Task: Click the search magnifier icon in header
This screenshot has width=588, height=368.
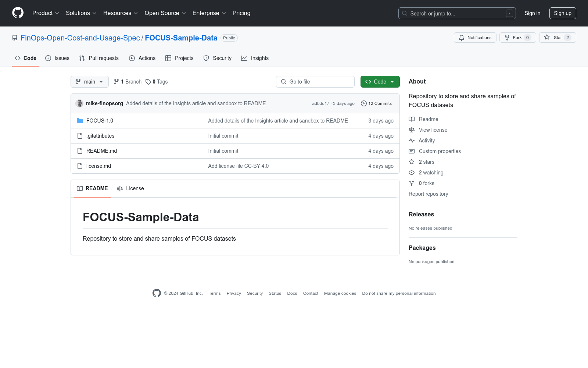Action: [x=405, y=13]
